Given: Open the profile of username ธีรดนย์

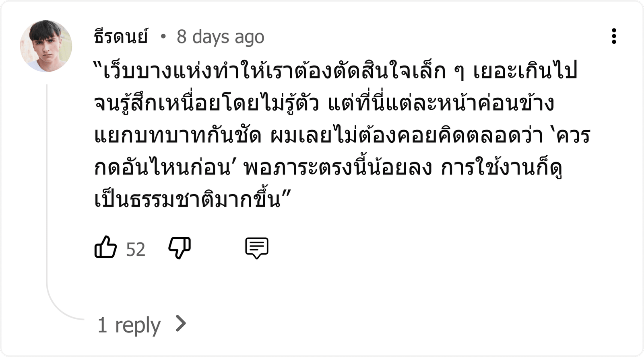Looking at the screenshot, I should click(121, 37).
